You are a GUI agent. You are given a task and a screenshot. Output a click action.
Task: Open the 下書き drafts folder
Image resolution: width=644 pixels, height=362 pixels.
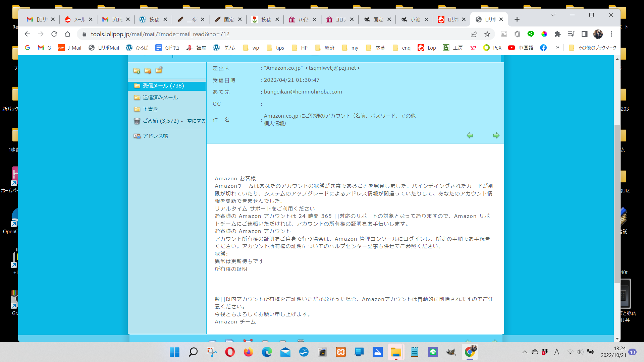pos(150,109)
